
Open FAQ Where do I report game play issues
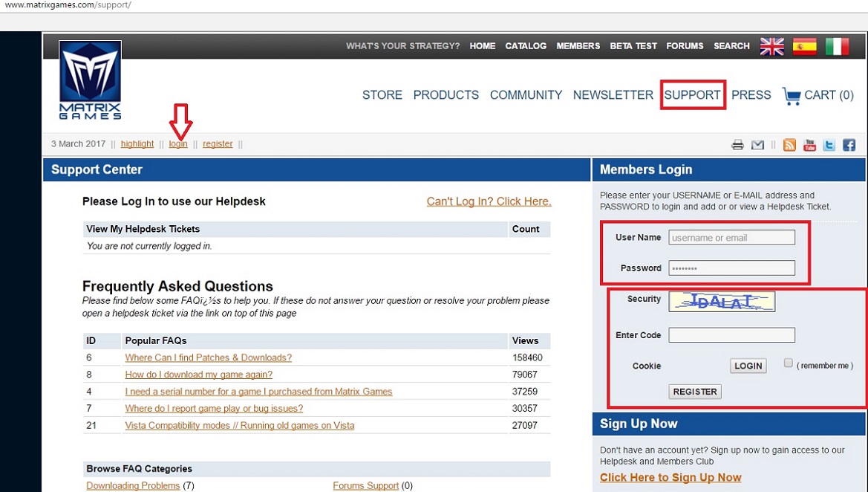point(215,408)
